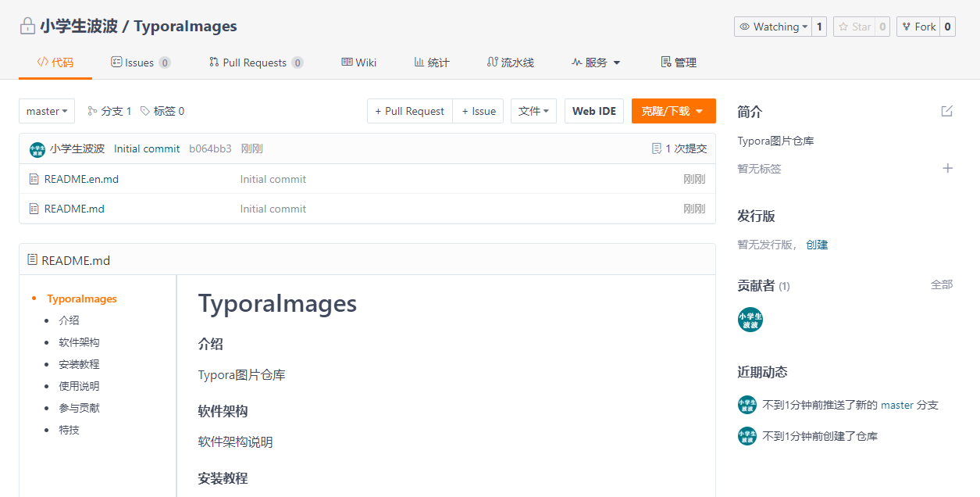The image size is (980, 497).
Task: View the 分支 1 branches list
Action: click(110, 111)
